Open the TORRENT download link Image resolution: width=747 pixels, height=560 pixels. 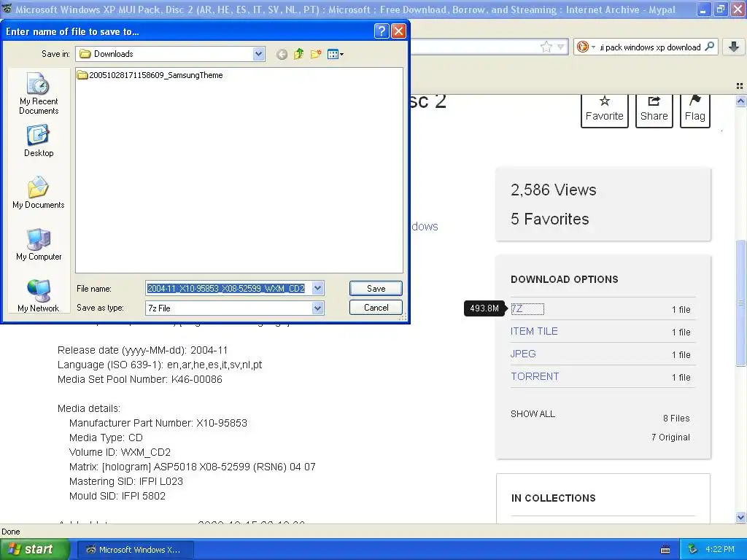click(x=535, y=377)
